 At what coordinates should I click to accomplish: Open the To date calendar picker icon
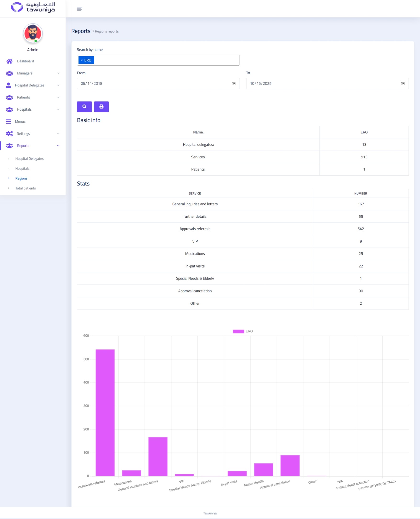point(403,84)
